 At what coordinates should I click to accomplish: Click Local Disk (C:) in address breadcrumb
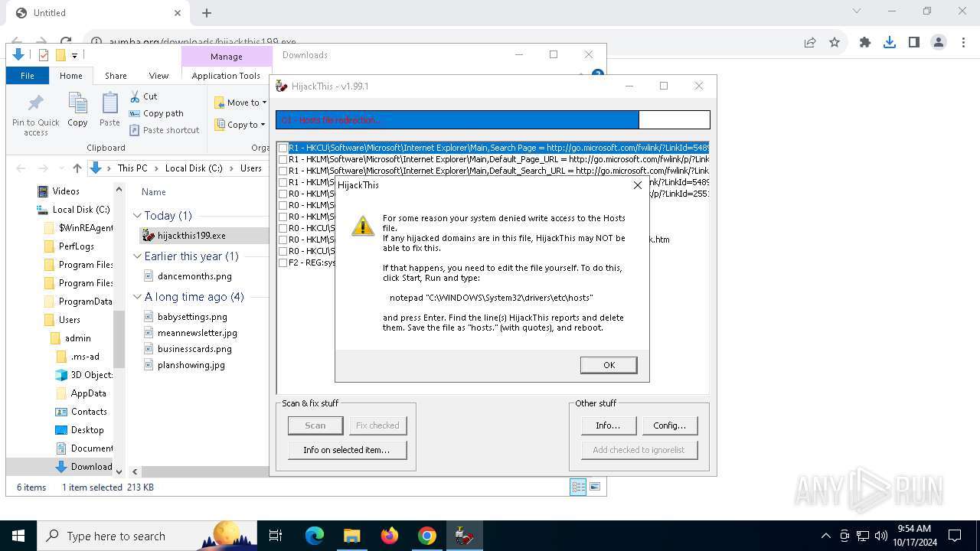(194, 168)
